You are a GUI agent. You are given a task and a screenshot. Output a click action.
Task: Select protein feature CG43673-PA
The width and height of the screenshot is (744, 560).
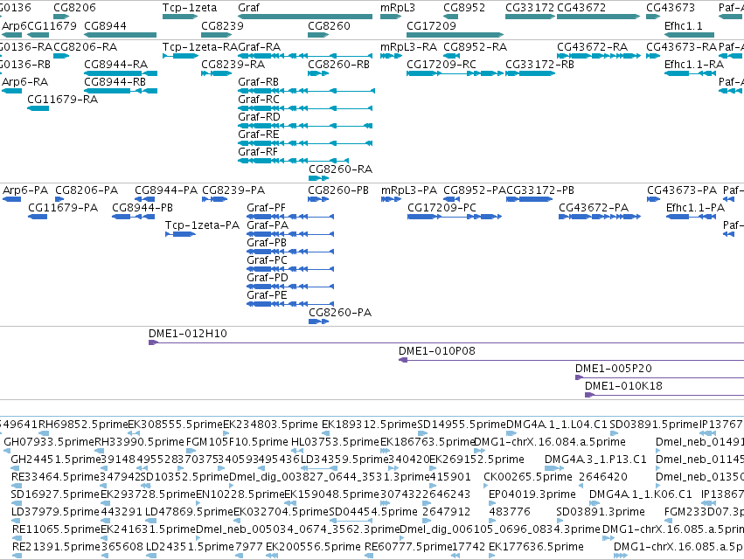click(654, 199)
